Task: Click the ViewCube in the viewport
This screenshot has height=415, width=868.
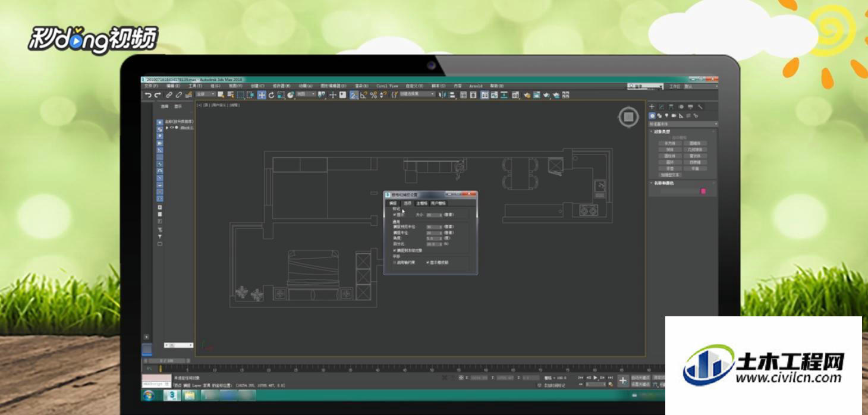Action: click(x=628, y=117)
